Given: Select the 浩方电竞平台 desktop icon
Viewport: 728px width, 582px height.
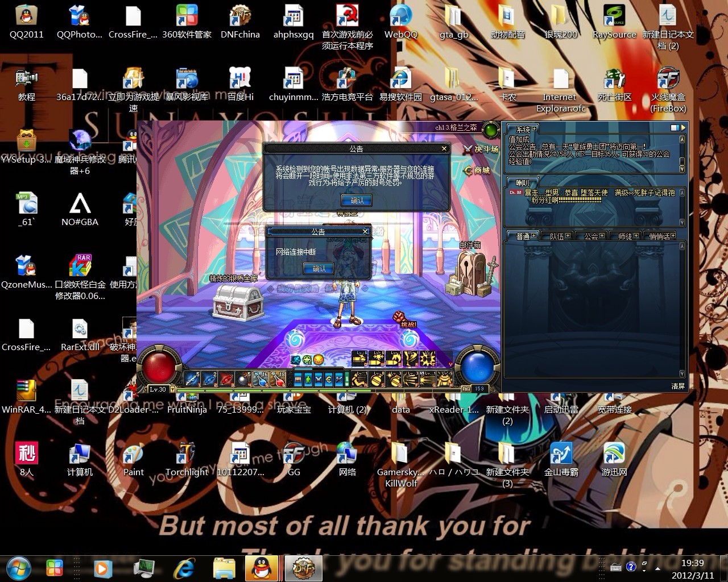Looking at the screenshot, I should [347, 85].
